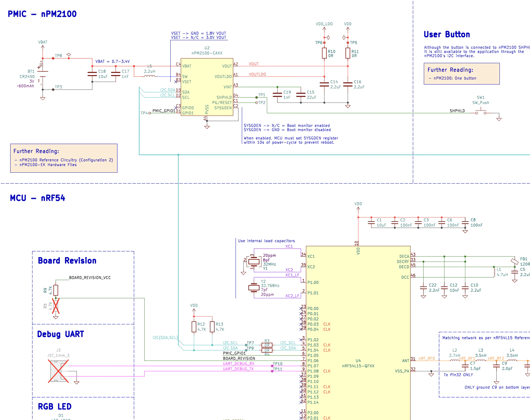The height and width of the screenshot is (420, 530).
Task: Select the SW1 SW_Push button symbol
Action: tap(481, 112)
